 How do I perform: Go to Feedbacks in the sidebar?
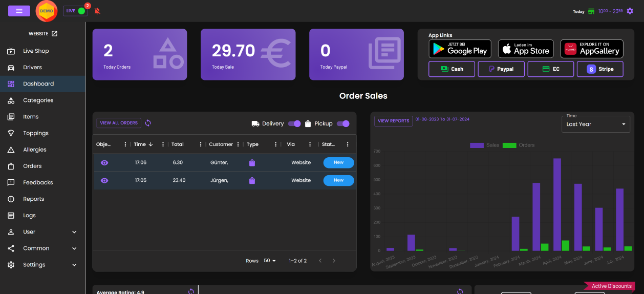(38, 182)
